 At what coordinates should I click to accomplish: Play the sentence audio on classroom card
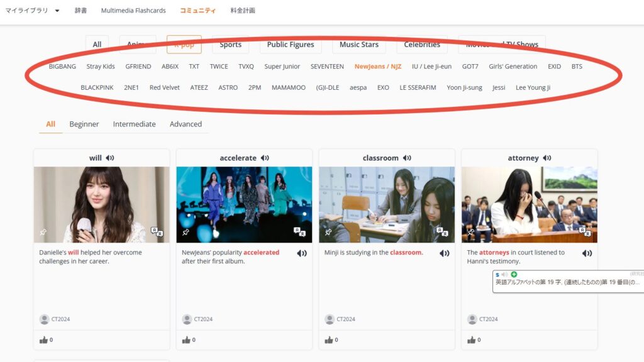pyautogui.click(x=445, y=253)
